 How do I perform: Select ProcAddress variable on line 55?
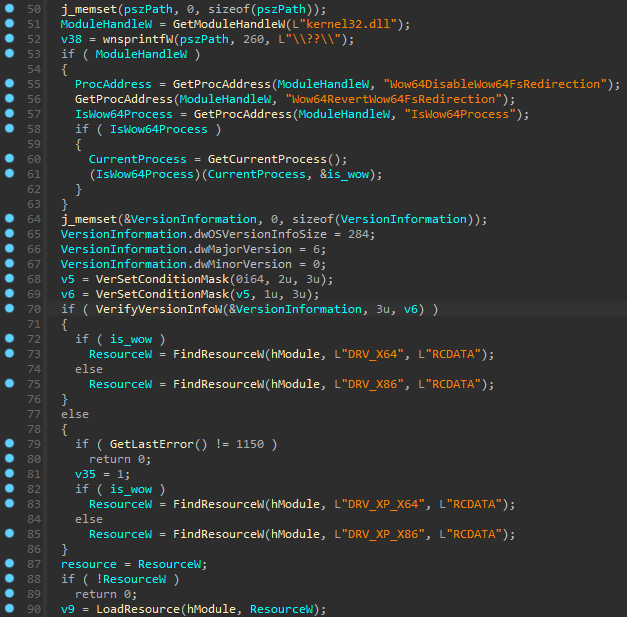click(x=113, y=84)
